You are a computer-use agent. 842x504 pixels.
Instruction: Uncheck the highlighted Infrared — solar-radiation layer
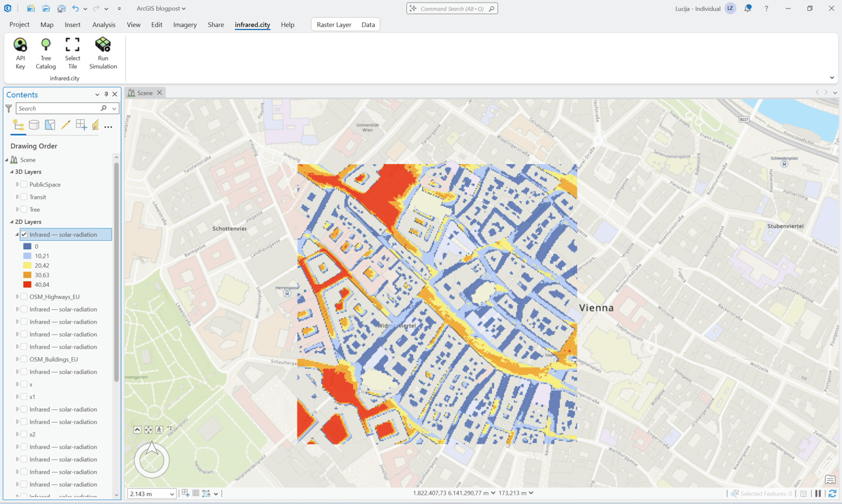click(x=24, y=234)
